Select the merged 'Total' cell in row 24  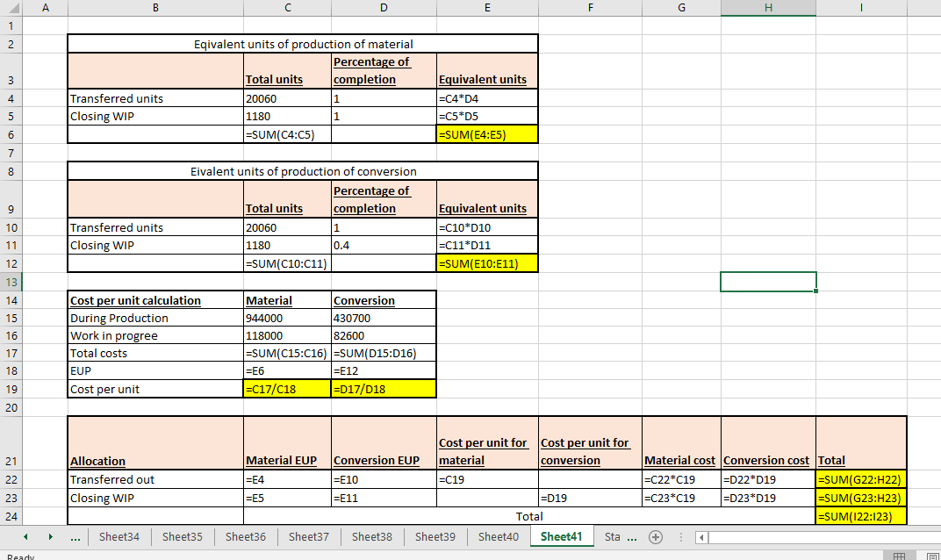[x=529, y=516]
